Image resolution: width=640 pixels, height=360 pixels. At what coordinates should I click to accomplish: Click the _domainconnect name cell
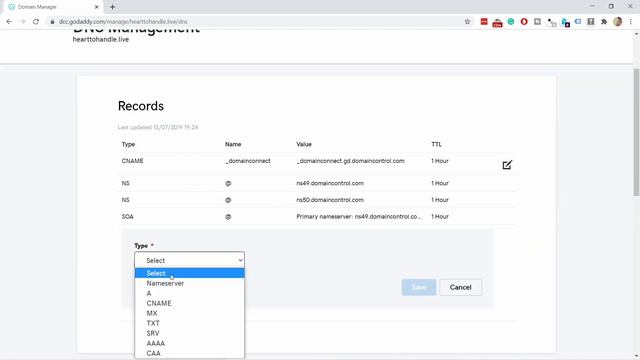tap(248, 161)
